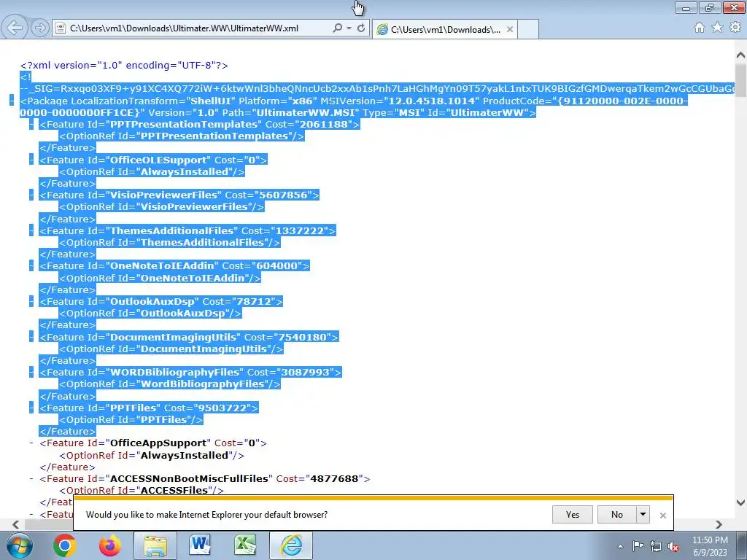Click the Cost value 1337222
Screen dimensions: 747x560
pyautogui.click(x=301, y=230)
